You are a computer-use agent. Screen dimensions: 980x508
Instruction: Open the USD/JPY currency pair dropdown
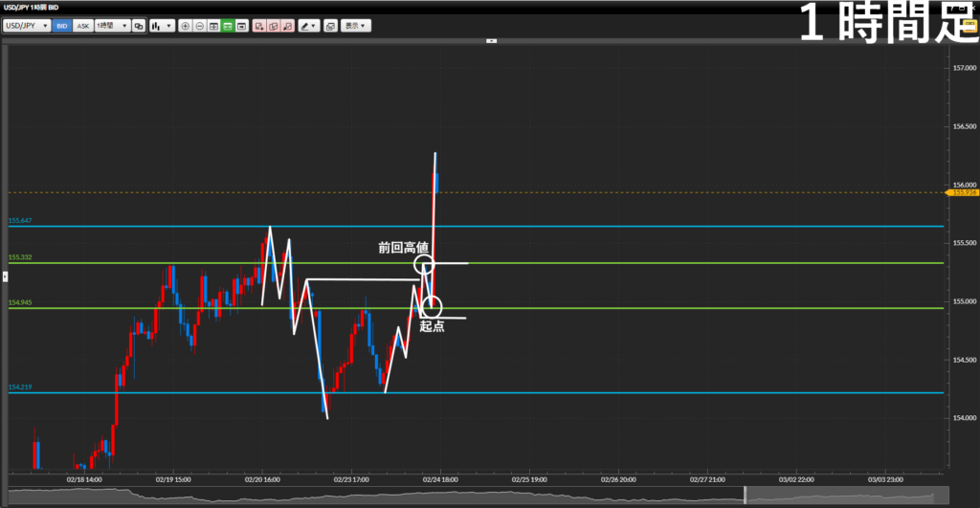click(27, 26)
